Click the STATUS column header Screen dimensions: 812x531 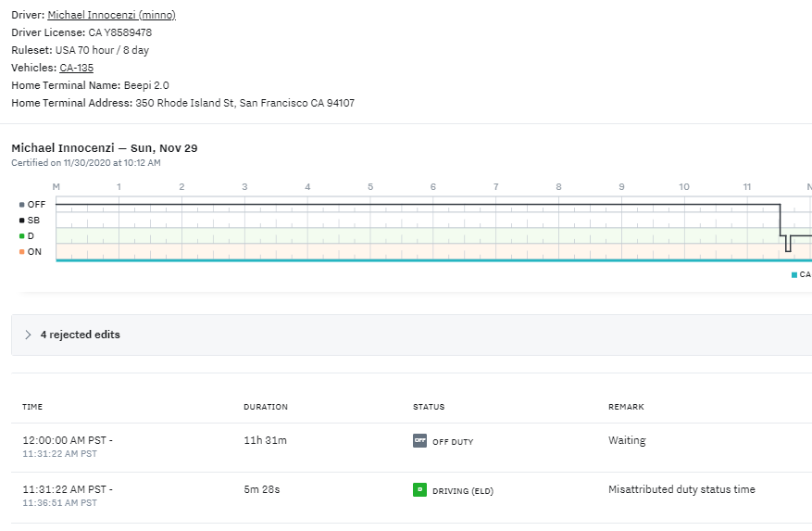[x=429, y=407]
